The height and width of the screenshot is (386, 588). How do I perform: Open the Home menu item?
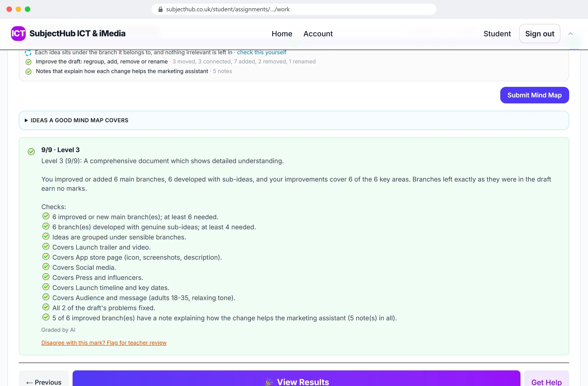pos(282,34)
